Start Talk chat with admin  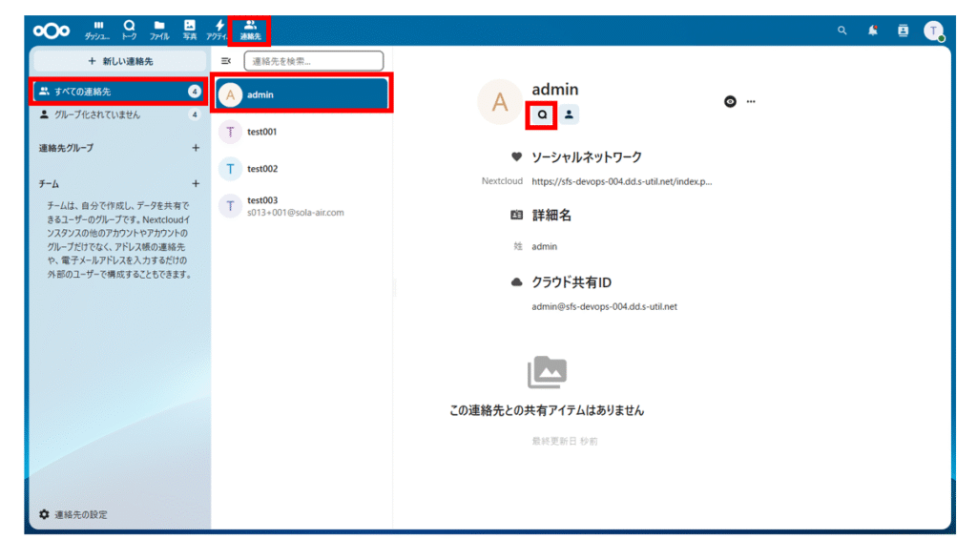pos(542,114)
